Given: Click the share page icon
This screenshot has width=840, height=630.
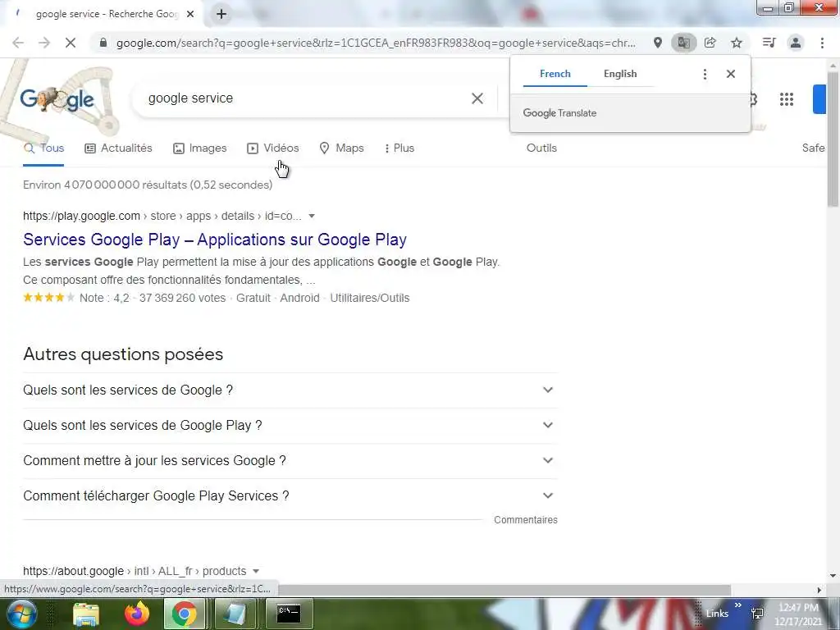Looking at the screenshot, I should (x=710, y=43).
